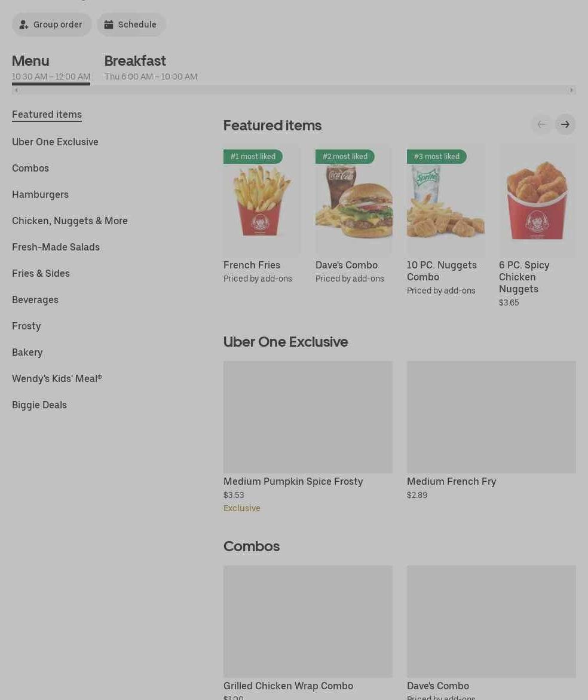Open the French Fries featured item image
The image size is (588, 700).
[x=262, y=200]
